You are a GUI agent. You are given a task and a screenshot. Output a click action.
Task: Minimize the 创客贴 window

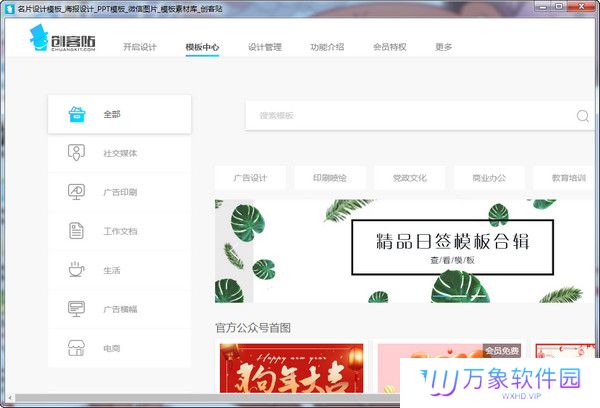tap(542, 7)
